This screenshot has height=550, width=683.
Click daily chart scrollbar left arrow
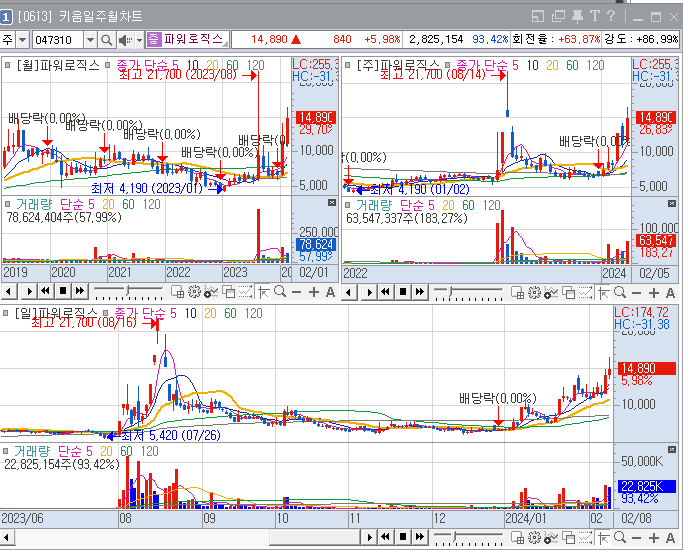(x=7, y=537)
